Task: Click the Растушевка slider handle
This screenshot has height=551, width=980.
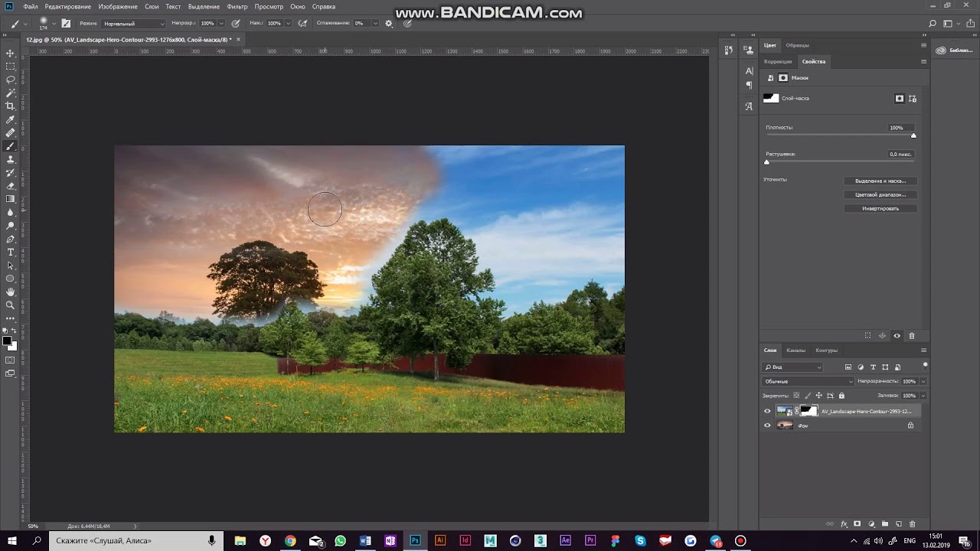Action: click(x=766, y=162)
